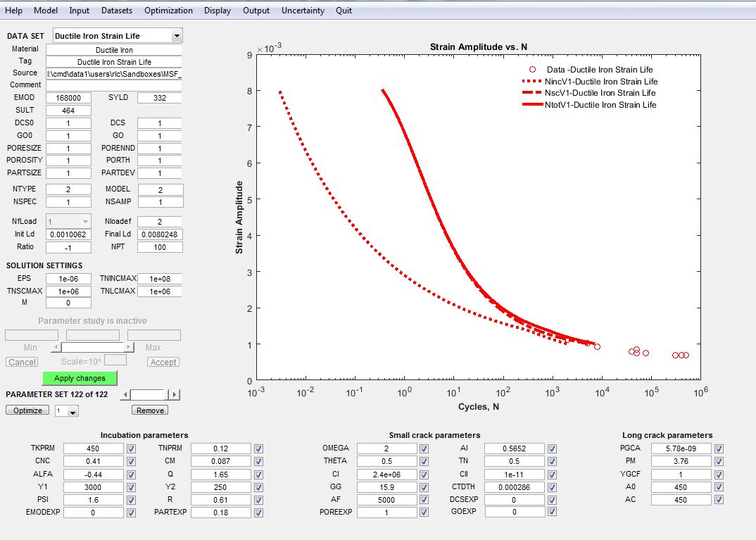Screen dimensions: 756x540
Task: Click the left arrow of the parameter set slider
Action: click(x=126, y=395)
